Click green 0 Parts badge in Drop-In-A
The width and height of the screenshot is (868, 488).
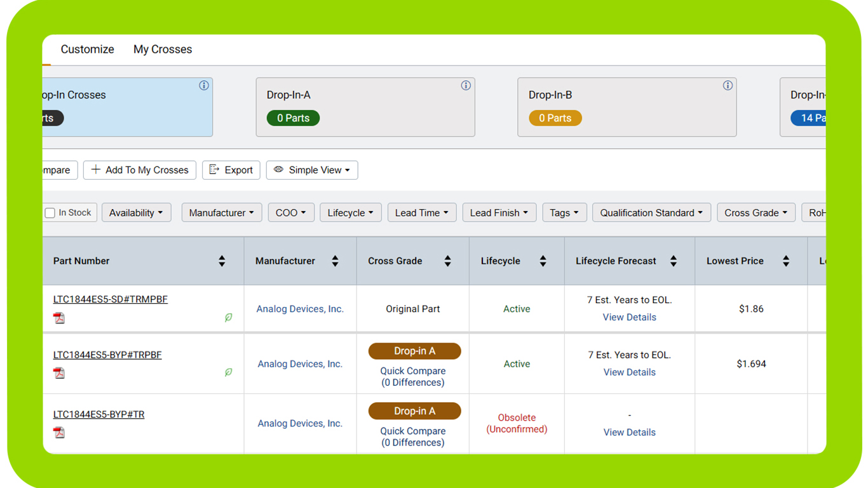click(x=293, y=118)
